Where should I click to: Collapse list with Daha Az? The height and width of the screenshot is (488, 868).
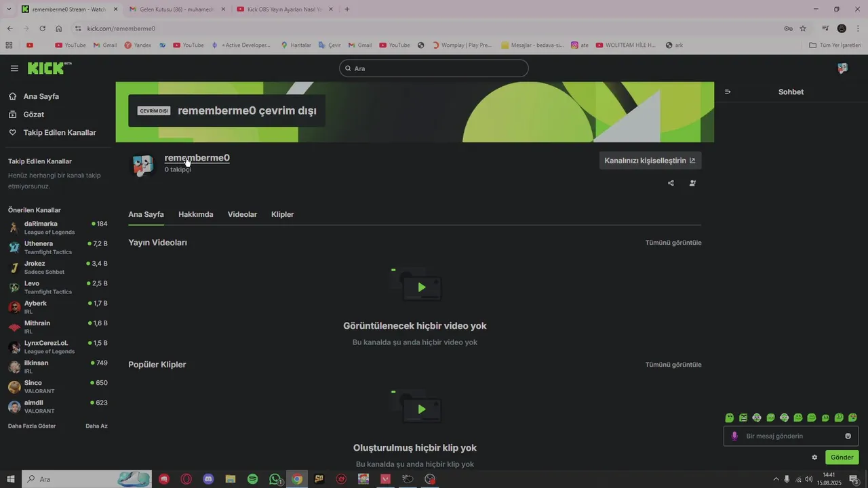point(96,426)
